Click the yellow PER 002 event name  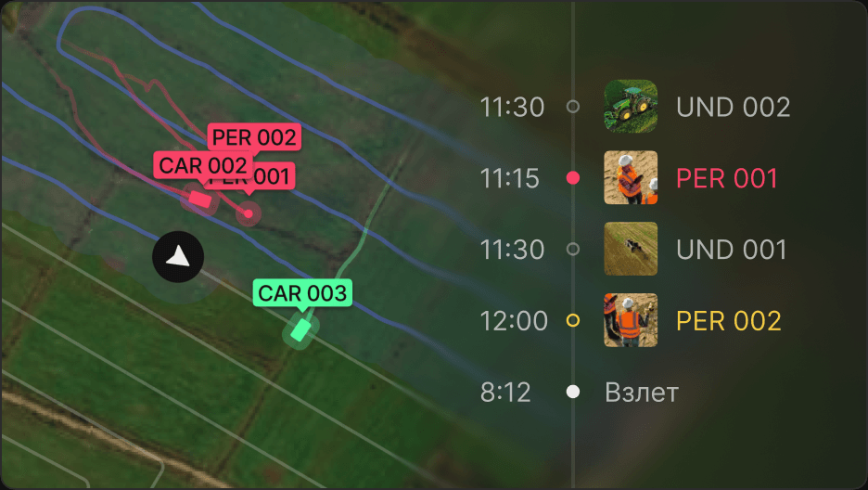[x=729, y=321]
